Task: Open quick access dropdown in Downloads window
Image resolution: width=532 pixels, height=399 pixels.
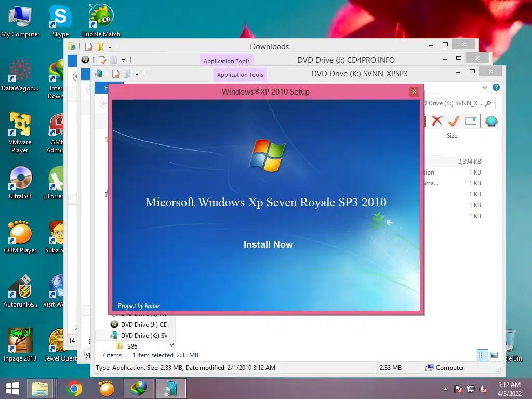Action: (x=110, y=47)
